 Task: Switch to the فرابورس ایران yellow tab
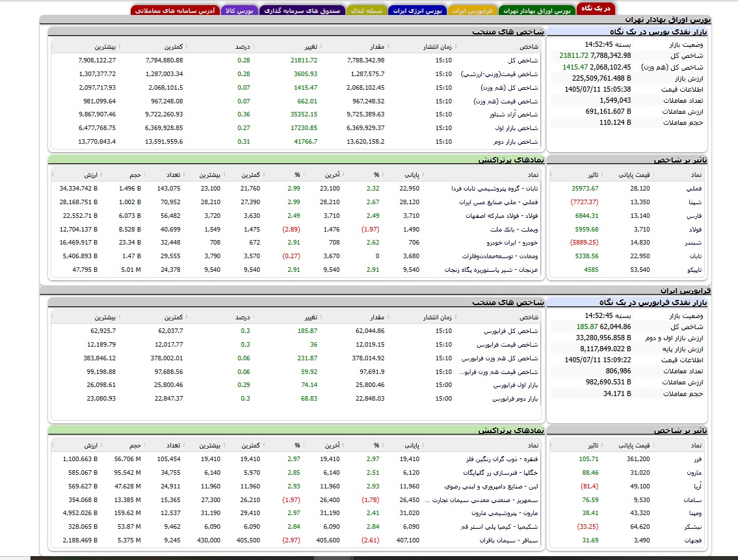[472, 10]
